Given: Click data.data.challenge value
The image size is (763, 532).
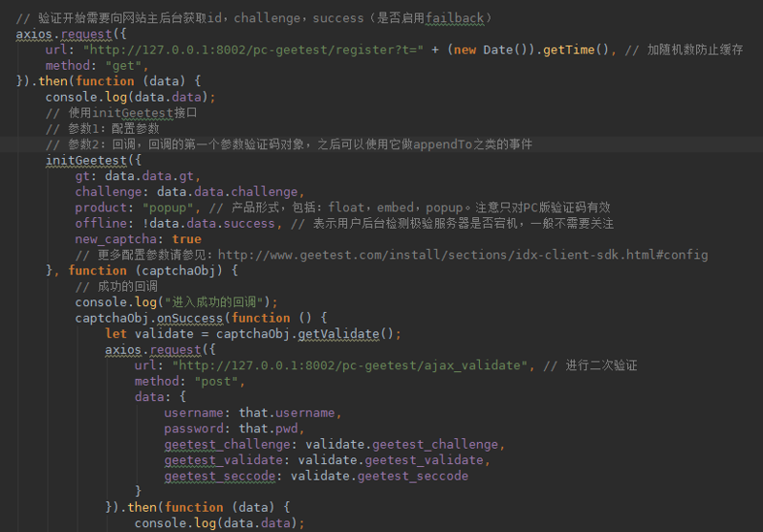Looking at the screenshot, I should pyautogui.click(x=227, y=192).
